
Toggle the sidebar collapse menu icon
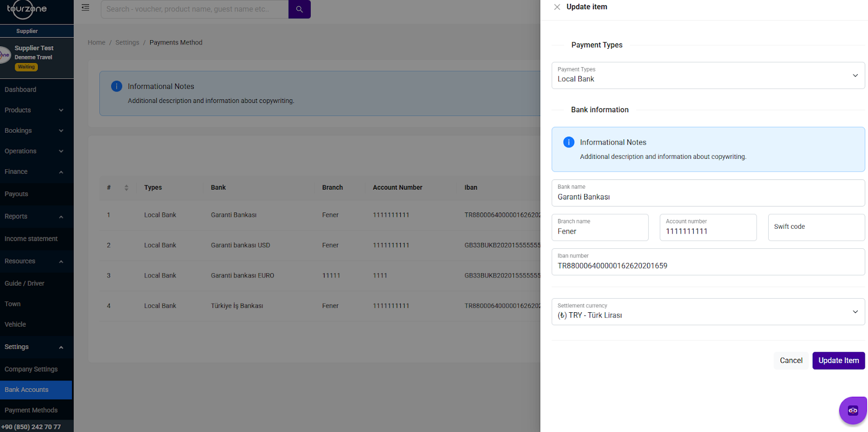[x=85, y=8]
